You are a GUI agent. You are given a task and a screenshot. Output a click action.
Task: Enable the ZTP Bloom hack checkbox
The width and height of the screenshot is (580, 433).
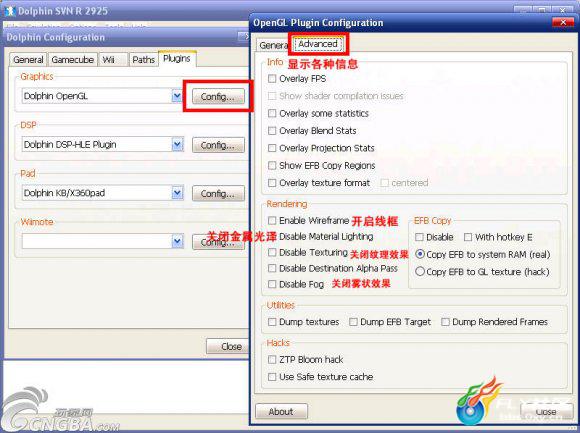click(272, 359)
